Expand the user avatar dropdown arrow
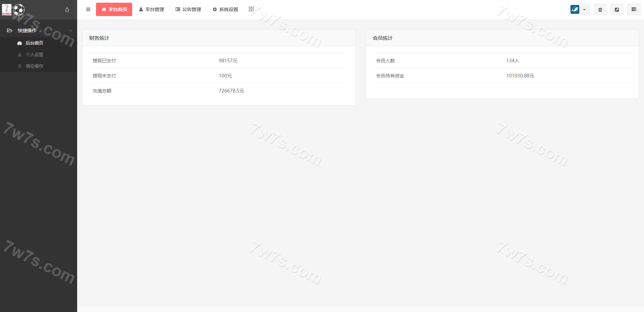 [584, 10]
